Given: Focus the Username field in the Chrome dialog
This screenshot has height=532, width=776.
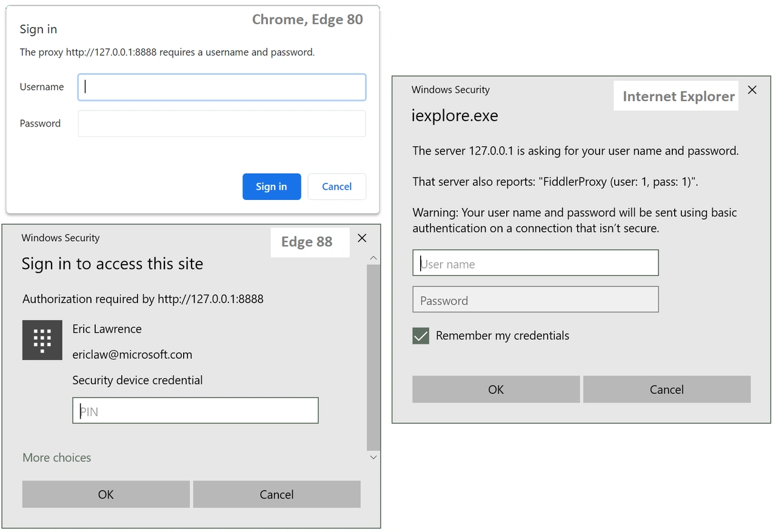Looking at the screenshot, I should (221, 87).
